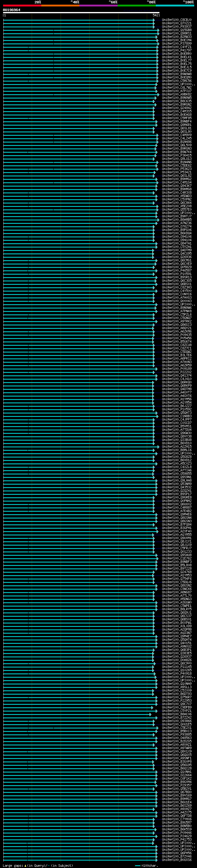The height and width of the screenshot is (868, 197).
Task: Select hit label UniRef100_B0E7C9
Action: pyautogui.click(x=177, y=71)
